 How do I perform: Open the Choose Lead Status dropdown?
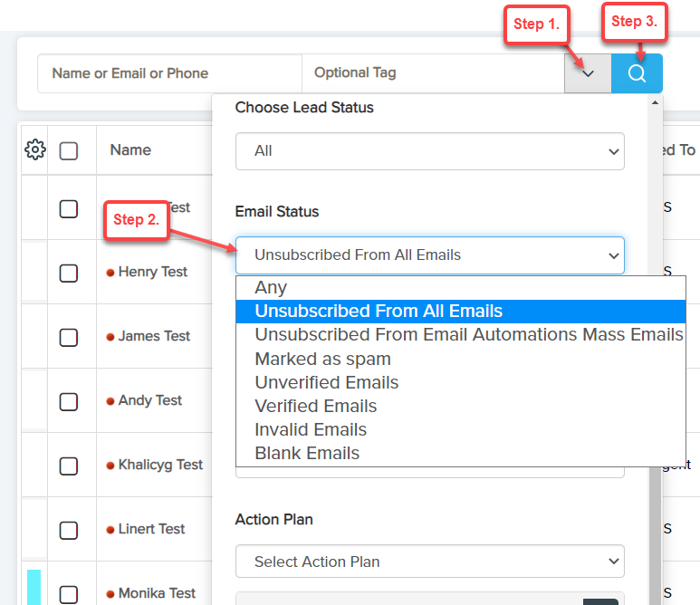click(429, 151)
